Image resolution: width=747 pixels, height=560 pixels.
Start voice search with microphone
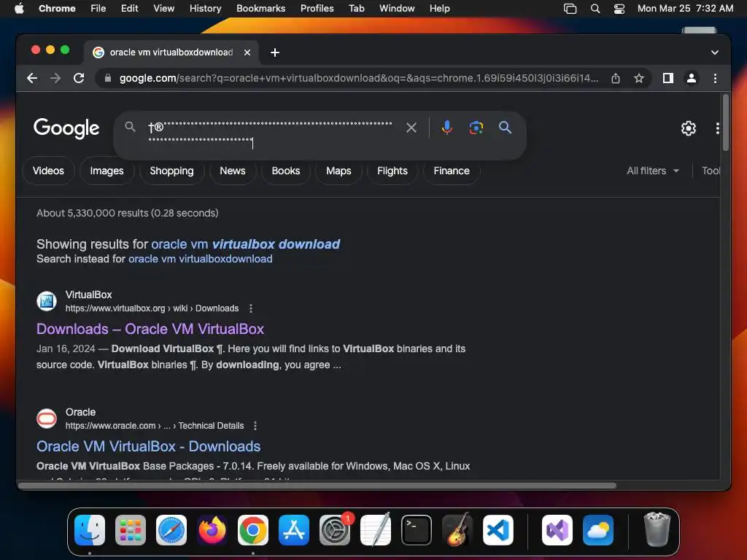tap(446, 128)
